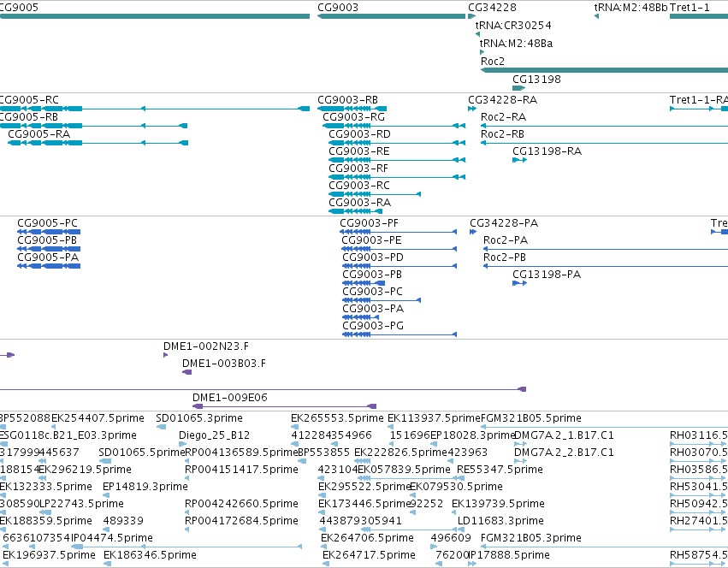The height and width of the screenshot is (568, 728).
Task: Click the CG9003-RE transcript label
Action: [359, 151]
